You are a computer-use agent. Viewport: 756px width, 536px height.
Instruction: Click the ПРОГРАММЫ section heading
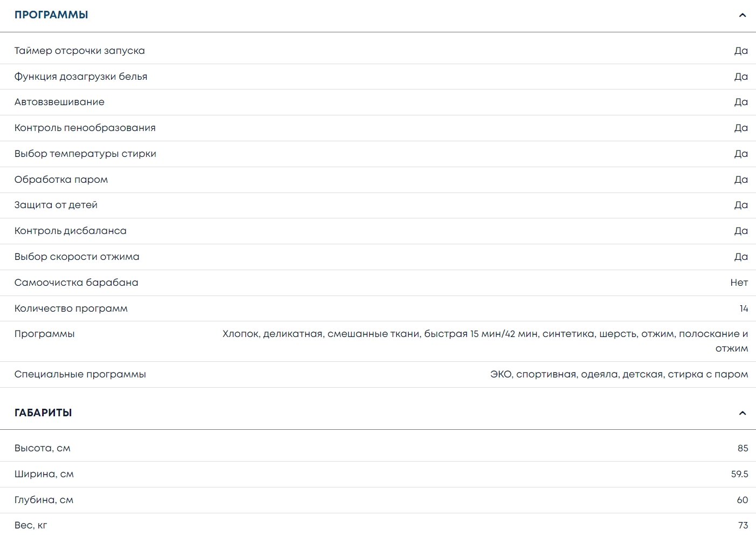(x=51, y=15)
